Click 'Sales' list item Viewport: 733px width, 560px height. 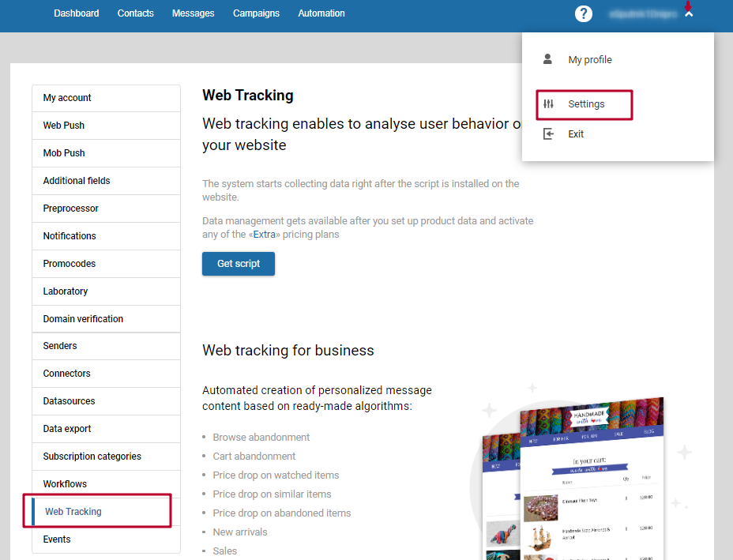225,551
